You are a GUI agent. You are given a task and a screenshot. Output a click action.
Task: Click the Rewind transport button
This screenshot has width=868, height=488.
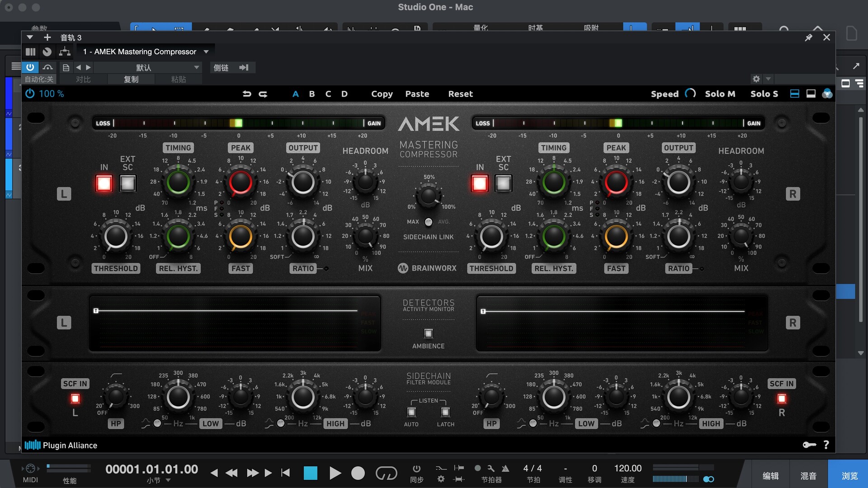point(231,473)
